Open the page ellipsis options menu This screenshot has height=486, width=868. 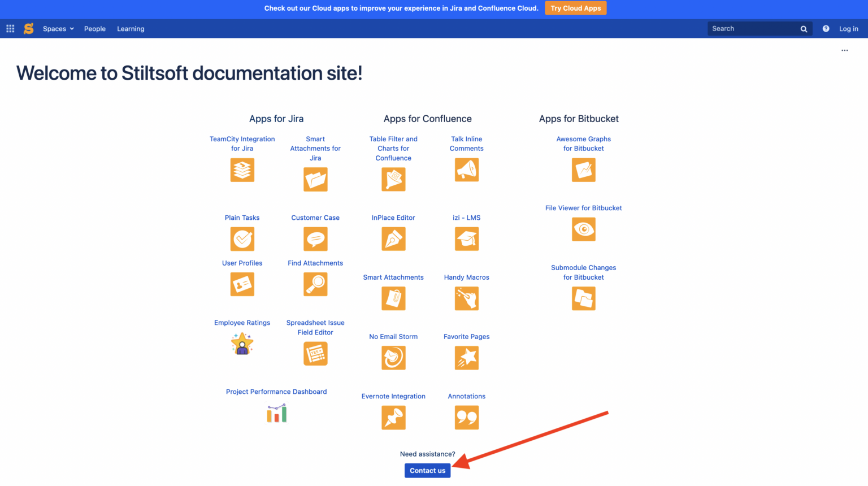tap(844, 50)
